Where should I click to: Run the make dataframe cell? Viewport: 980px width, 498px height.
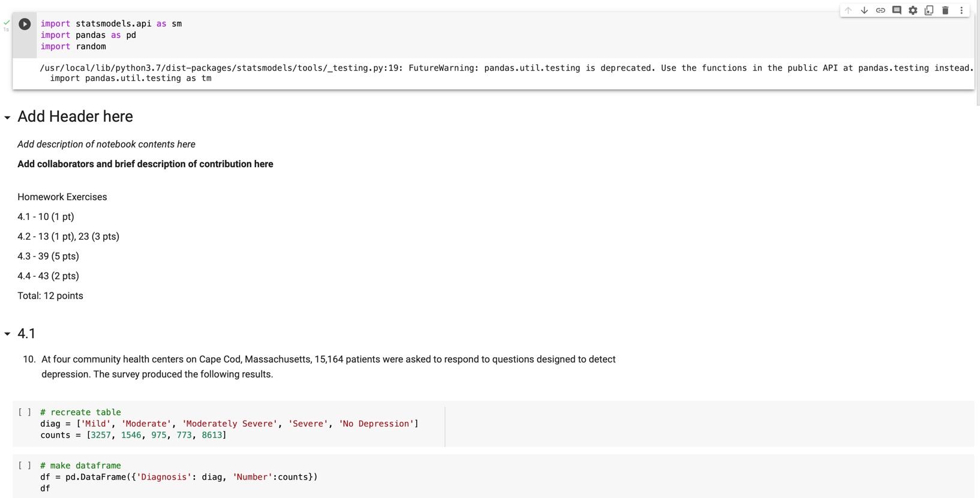click(x=25, y=466)
